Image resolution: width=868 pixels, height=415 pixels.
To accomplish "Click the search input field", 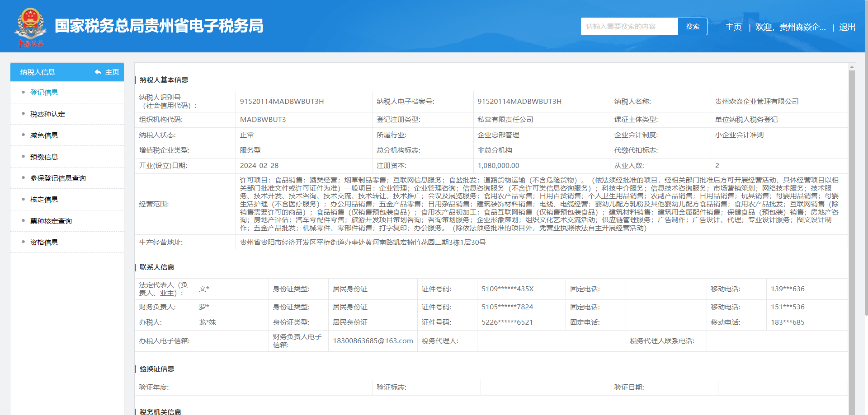I will click(x=629, y=27).
